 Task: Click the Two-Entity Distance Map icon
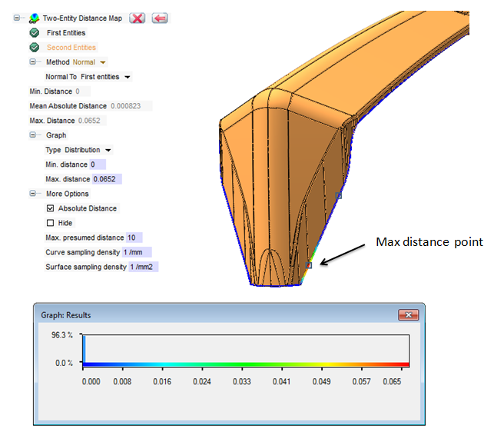click(35, 18)
